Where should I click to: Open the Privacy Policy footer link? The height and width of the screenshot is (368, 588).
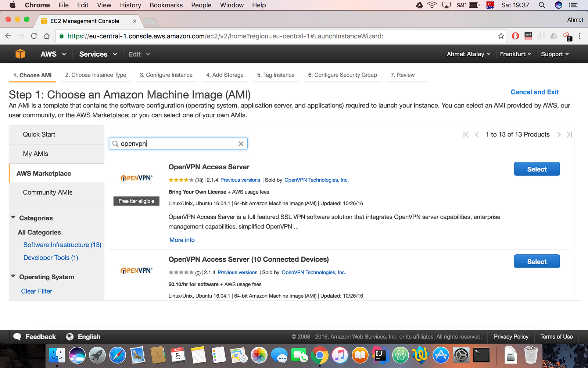click(x=511, y=337)
